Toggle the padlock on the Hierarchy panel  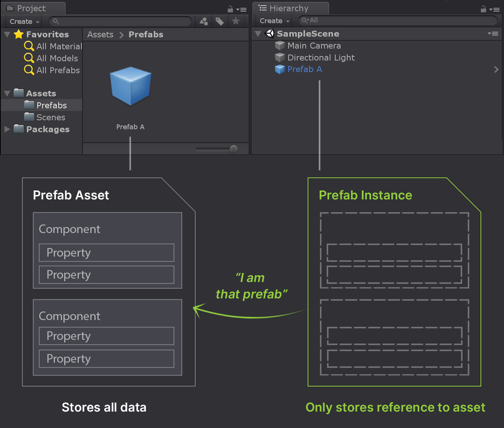pos(483,9)
